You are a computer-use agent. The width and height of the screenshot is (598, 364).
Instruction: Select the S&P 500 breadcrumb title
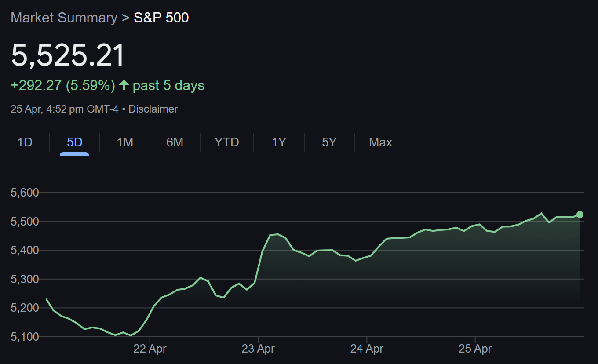pyautogui.click(x=161, y=18)
